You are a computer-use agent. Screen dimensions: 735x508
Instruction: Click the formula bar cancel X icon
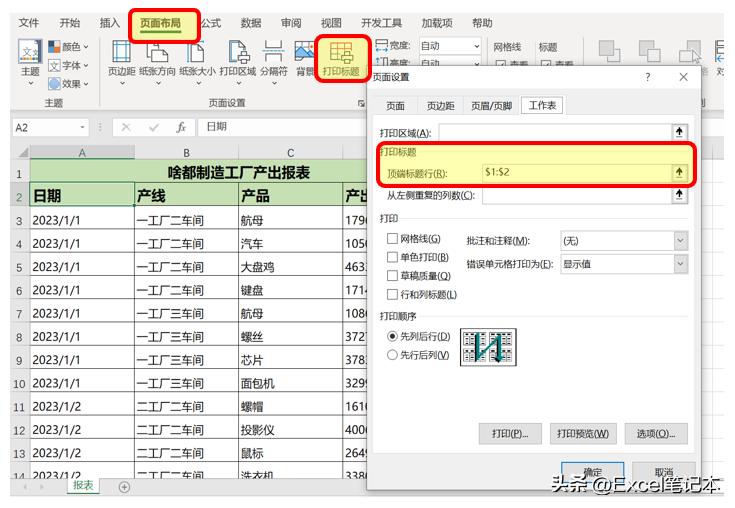pos(126,127)
